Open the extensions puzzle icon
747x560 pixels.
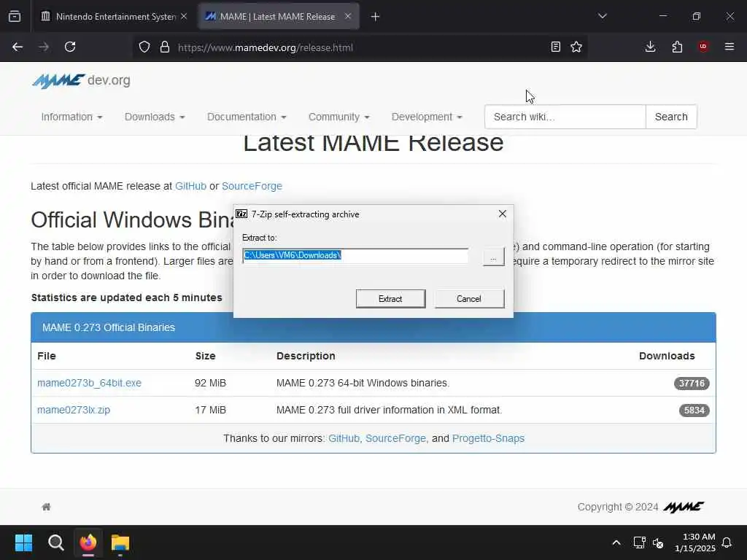(x=677, y=47)
